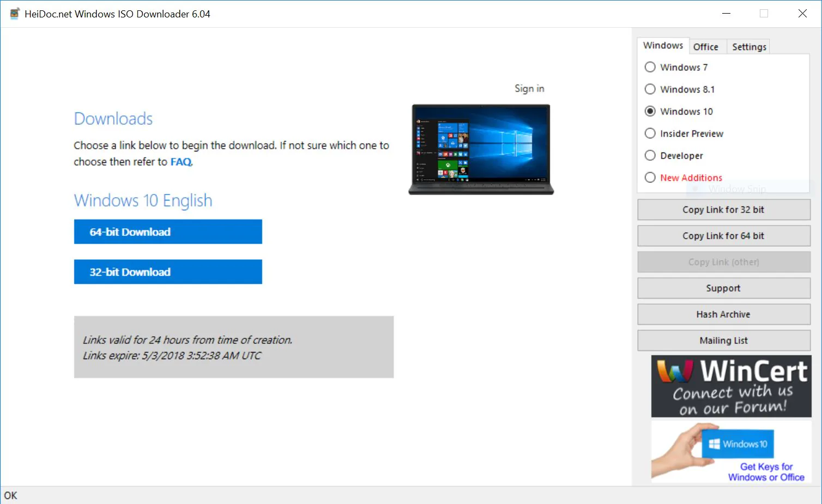Click the 32-bit Download button
Image resolution: width=822 pixels, height=504 pixels.
pos(168,272)
